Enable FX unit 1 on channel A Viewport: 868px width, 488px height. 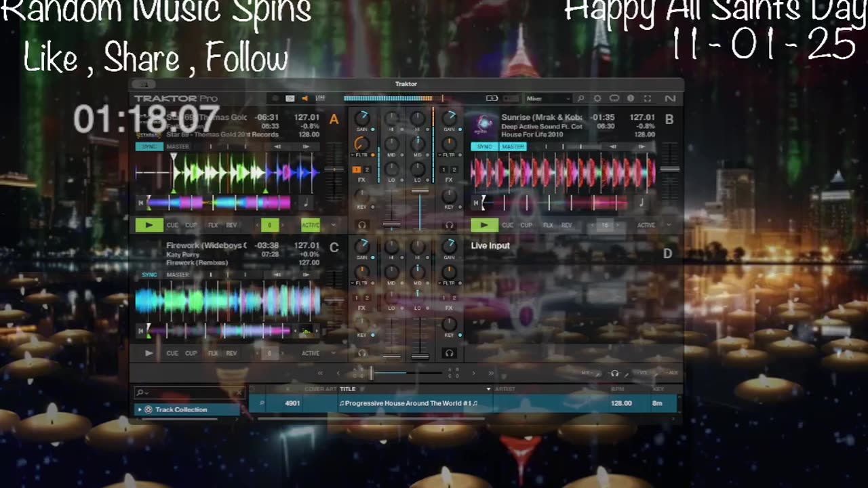tap(357, 169)
